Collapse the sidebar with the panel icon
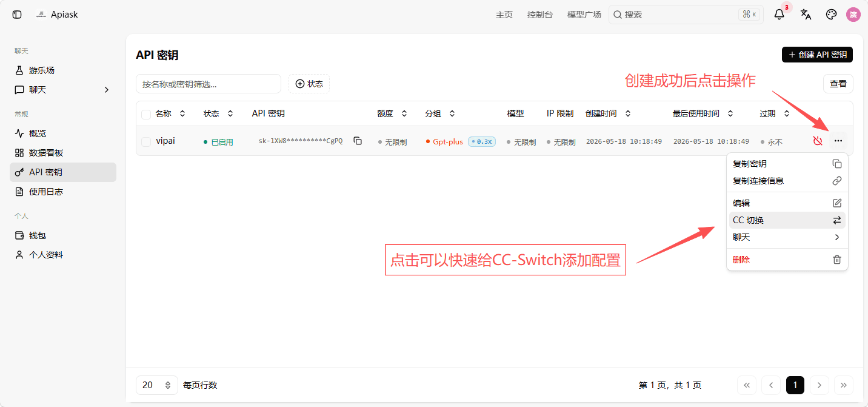868x407 pixels. pos(17,15)
